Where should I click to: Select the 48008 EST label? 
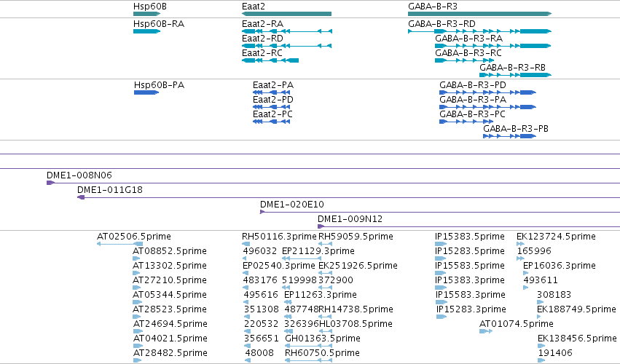259,353
